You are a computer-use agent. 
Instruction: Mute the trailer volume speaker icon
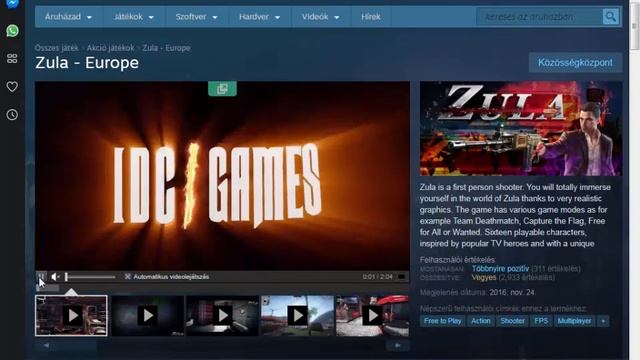55,277
